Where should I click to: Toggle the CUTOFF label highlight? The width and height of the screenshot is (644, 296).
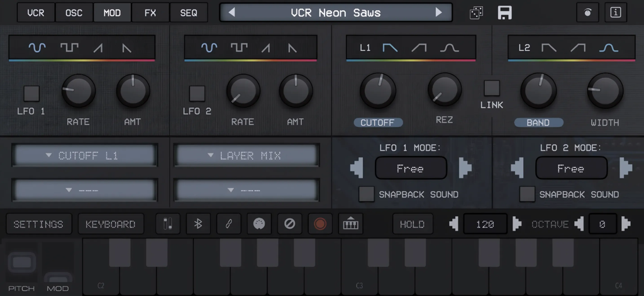378,123
